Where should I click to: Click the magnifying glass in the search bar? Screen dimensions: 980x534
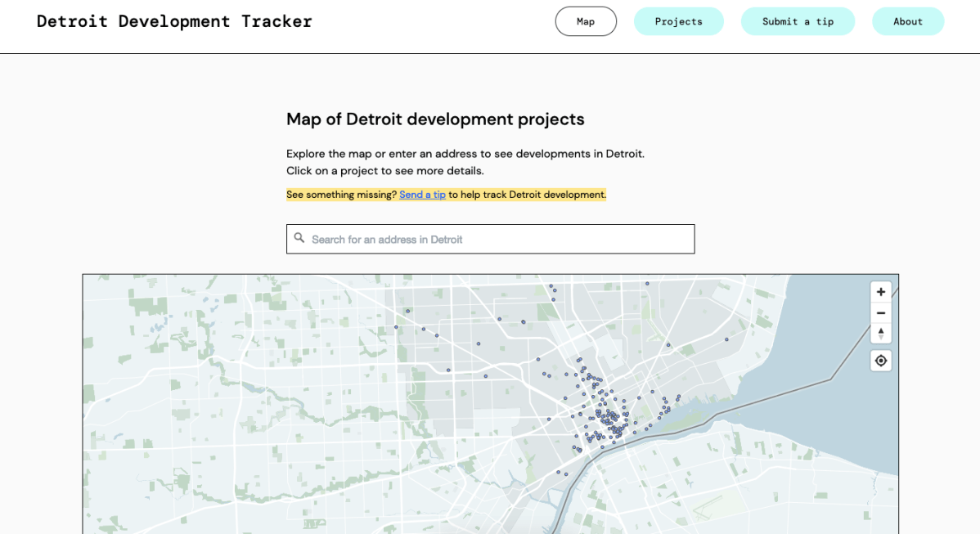(299, 238)
